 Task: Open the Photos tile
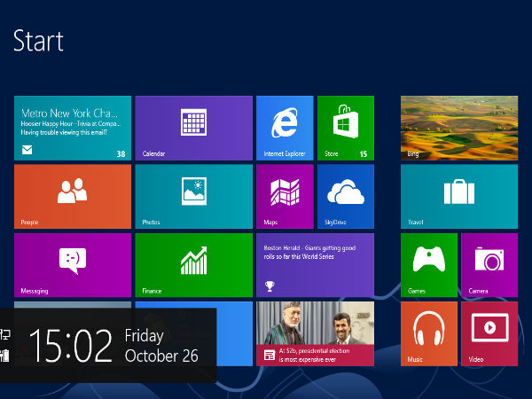tap(193, 197)
